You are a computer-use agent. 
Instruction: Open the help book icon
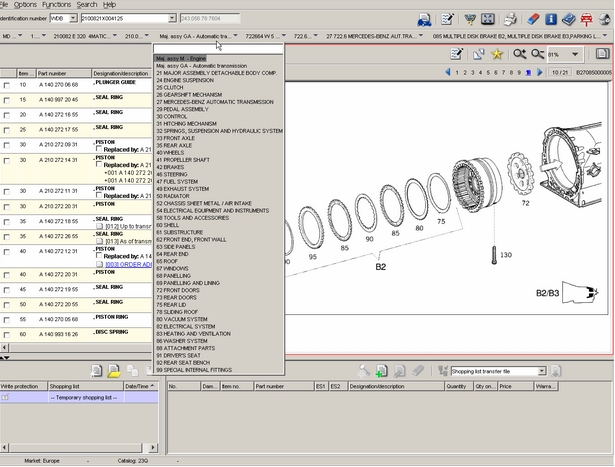pos(568,19)
